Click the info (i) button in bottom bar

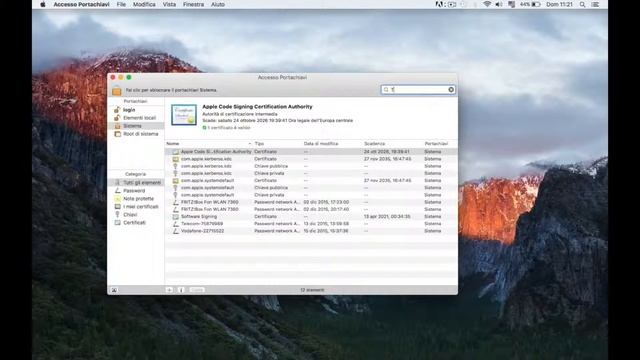point(181,290)
